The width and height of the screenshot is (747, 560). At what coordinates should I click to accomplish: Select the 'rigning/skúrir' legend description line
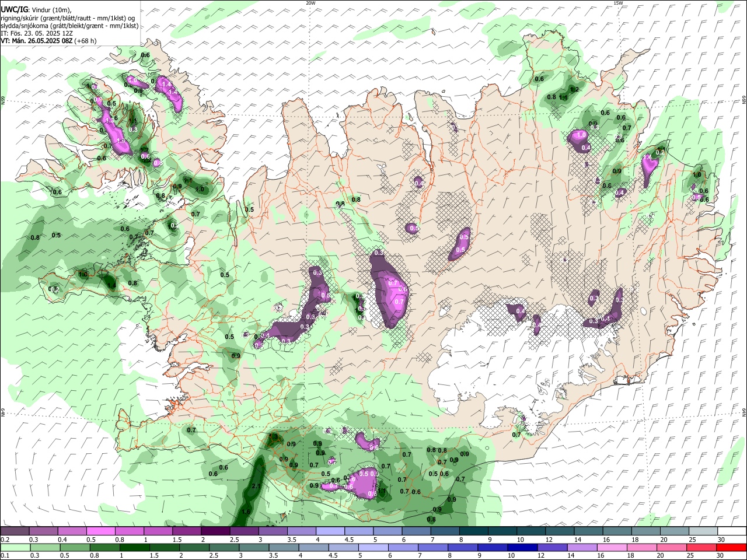click(68, 18)
